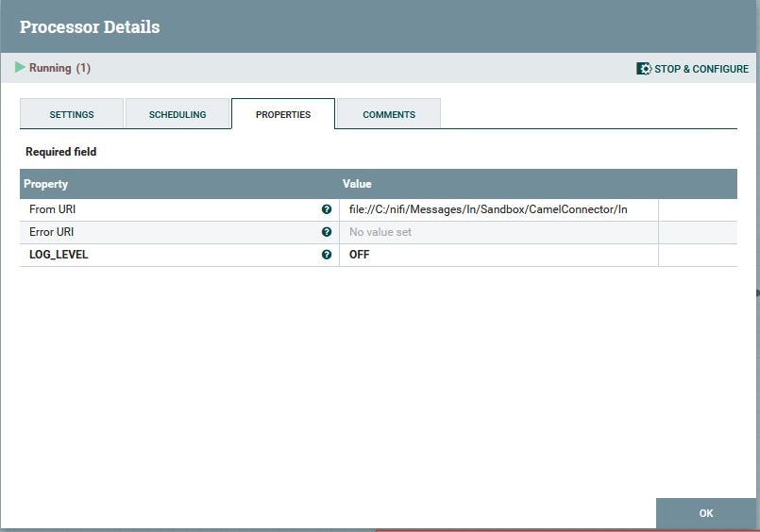Click the 'No value set' Error URI cell

(x=498, y=232)
